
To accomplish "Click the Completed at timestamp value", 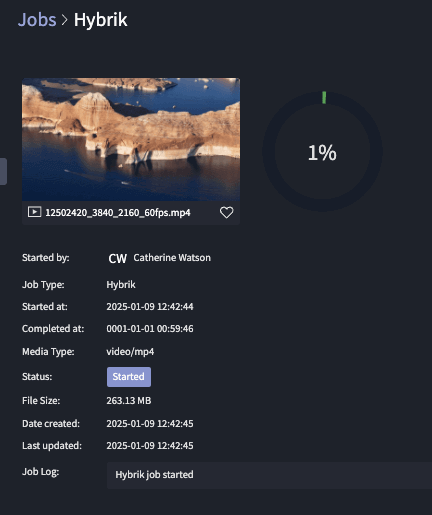I will tap(150, 329).
